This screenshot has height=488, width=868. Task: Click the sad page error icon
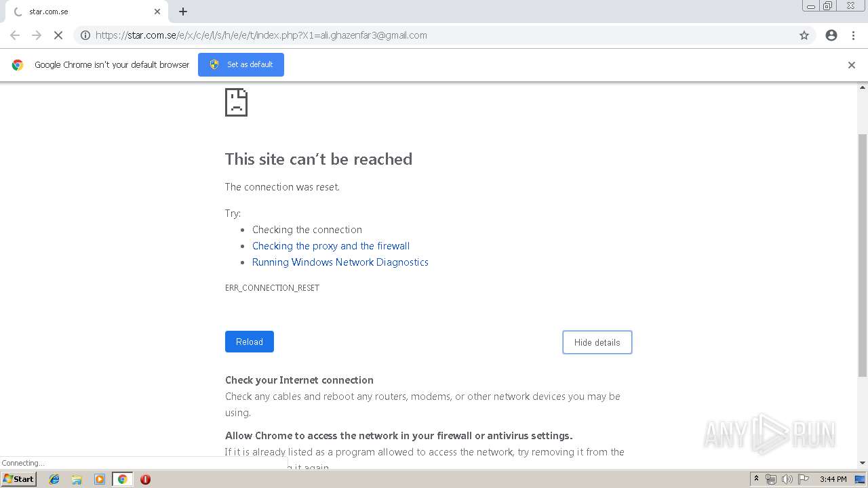pos(236,102)
